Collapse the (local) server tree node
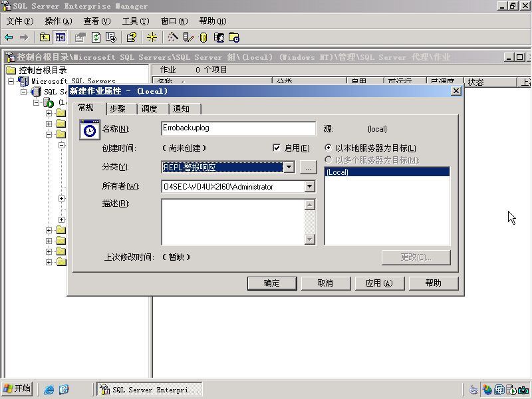Screen dimensions: 532x399 tap(37, 102)
